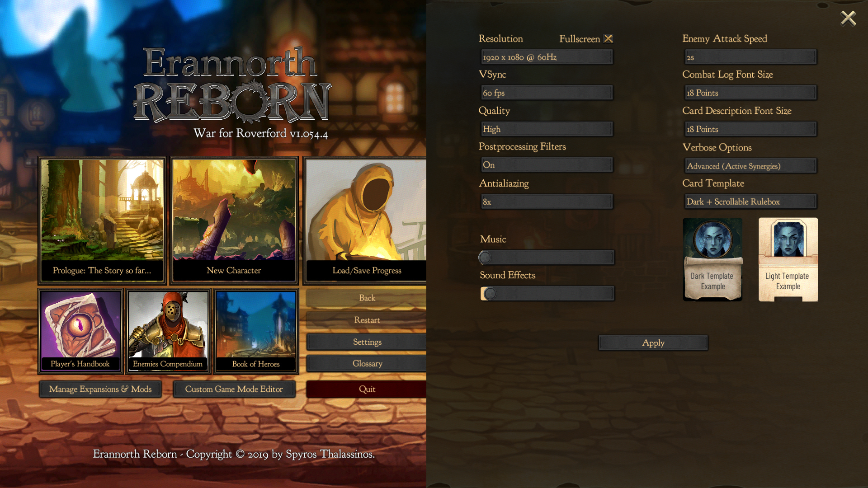This screenshot has width=868, height=488.
Task: Open the Book of Heroes tile
Action: (256, 331)
